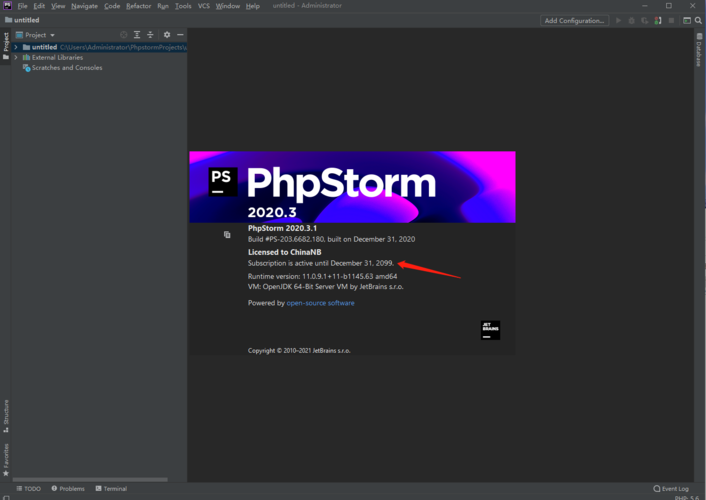The image size is (706, 500).
Task: Open the Refactor menu
Action: click(x=139, y=6)
